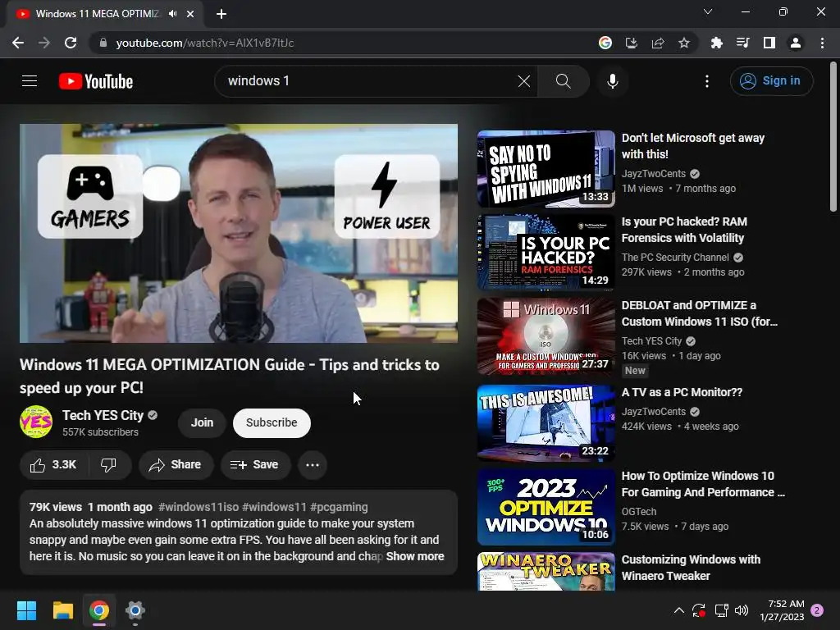Open the Winaero Tweaker thumbnail
Screen dimensions: 840x630
[x=546, y=572]
